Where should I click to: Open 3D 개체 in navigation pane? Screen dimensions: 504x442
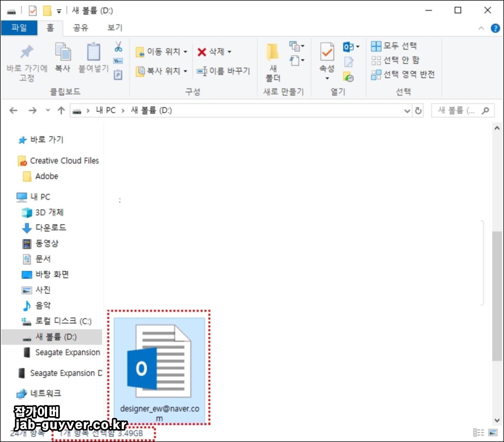coord(43,213)
